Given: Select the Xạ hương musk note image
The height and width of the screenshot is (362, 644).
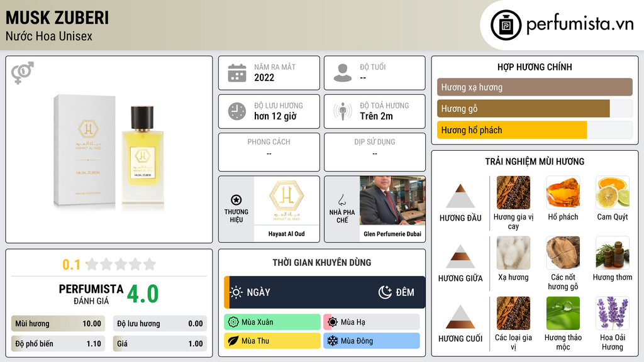Looking at the screenshot, I should click(x=513, y=253).
